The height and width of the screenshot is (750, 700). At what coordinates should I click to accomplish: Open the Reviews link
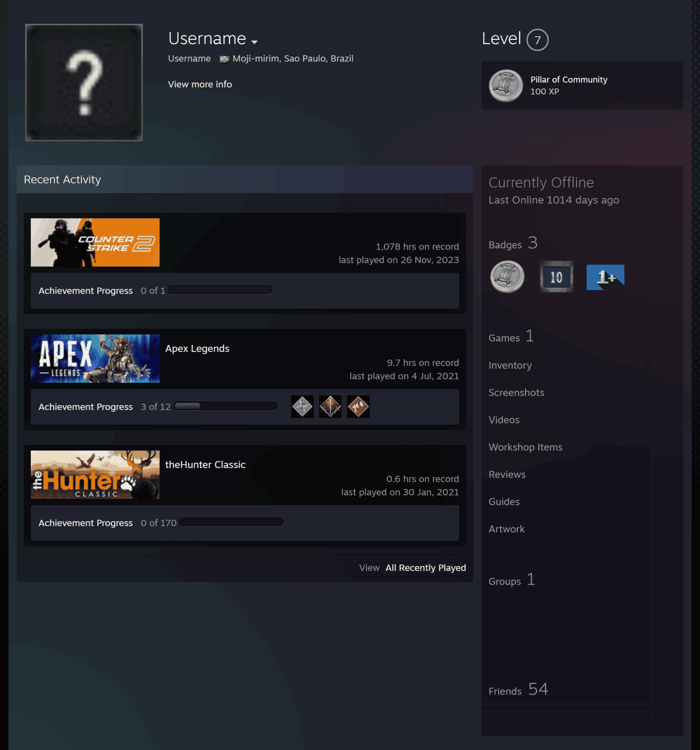click(x=507, y=475)
